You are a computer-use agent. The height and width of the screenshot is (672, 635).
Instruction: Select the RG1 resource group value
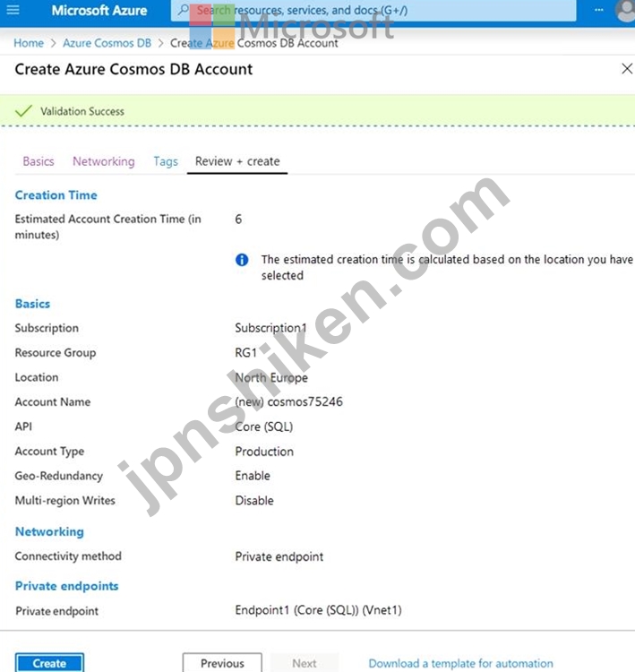coord(246,353)
